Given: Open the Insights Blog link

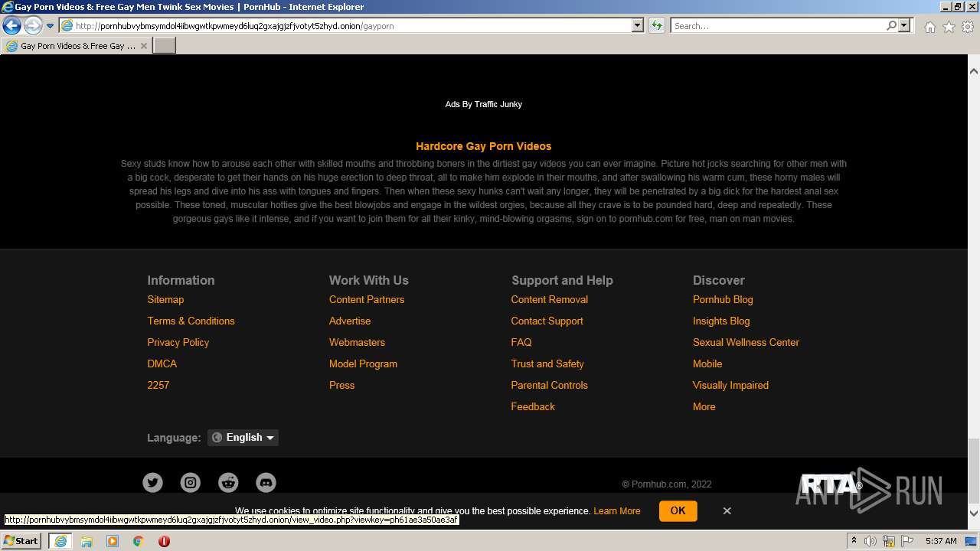Looking at the screenshot, I should click(x=721, y=321).
